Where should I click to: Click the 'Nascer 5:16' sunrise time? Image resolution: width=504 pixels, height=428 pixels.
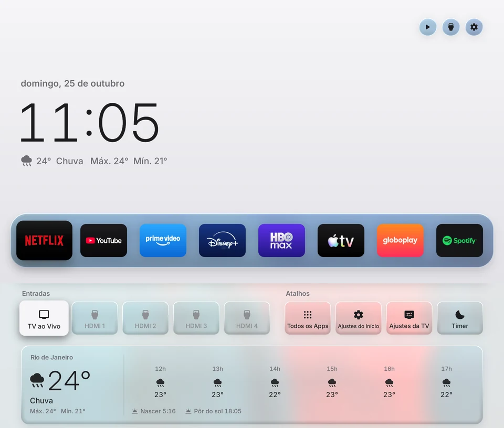coord(154,411)
